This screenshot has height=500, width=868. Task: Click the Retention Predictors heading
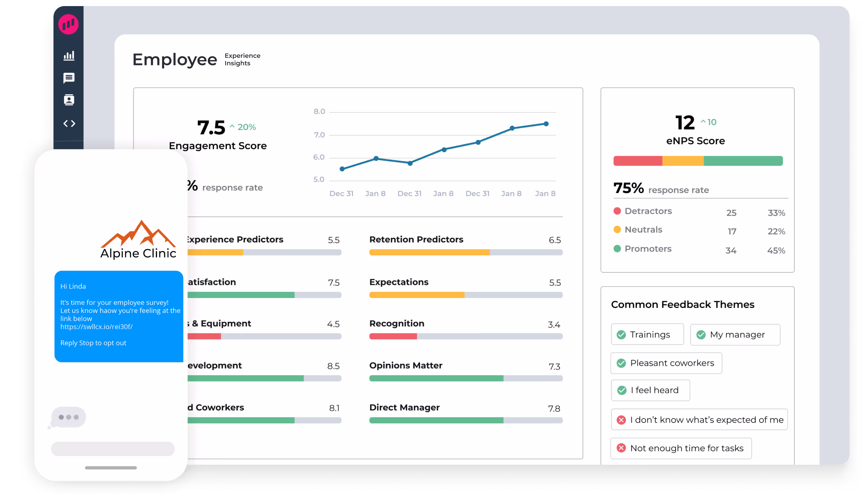(416, 240)
